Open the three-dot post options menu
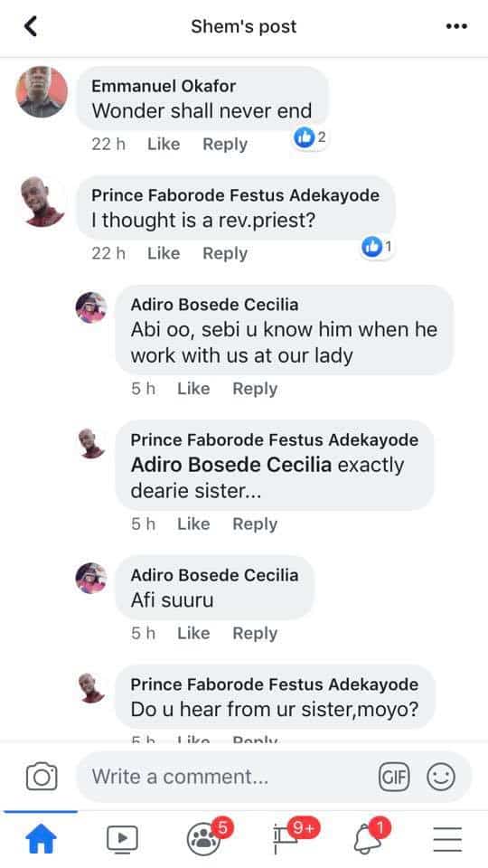 click(456, 26)
